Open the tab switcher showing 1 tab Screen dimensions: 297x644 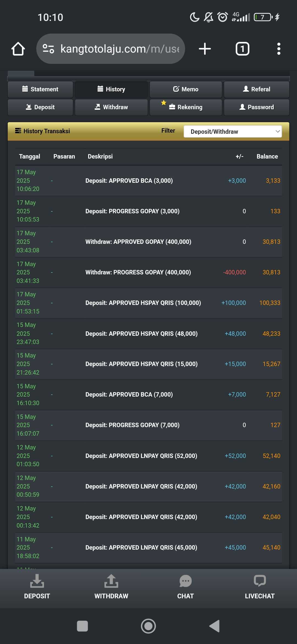243,49
